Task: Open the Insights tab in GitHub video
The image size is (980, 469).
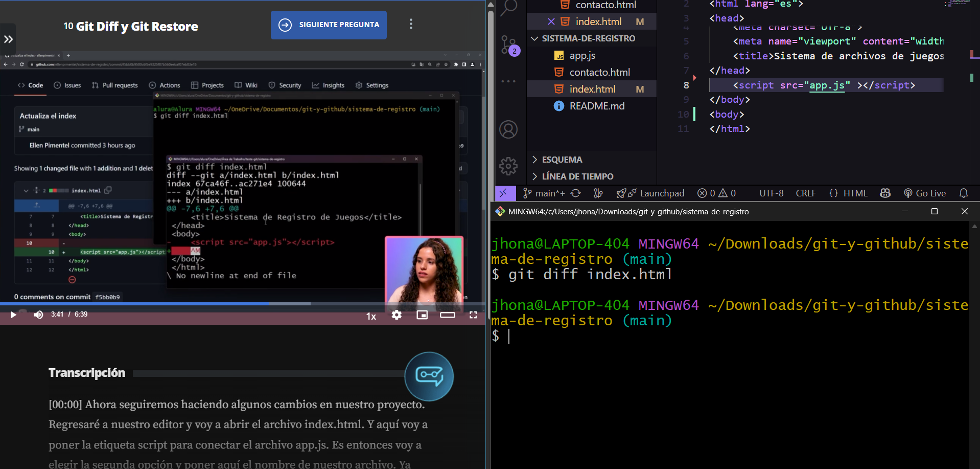Action: (328, 85)
